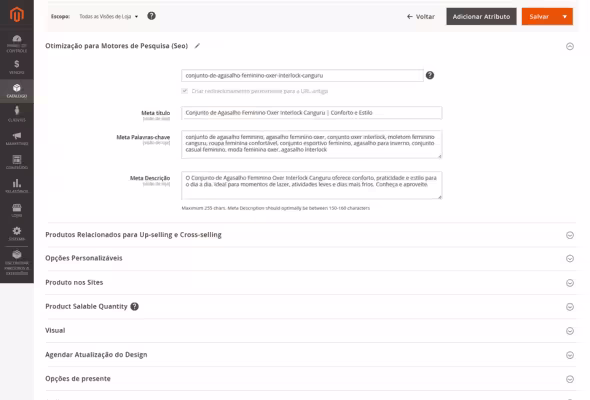590x400 pixels.
Task: Click into the Meta Descrição textarea
Action: (x=312, y=186)
